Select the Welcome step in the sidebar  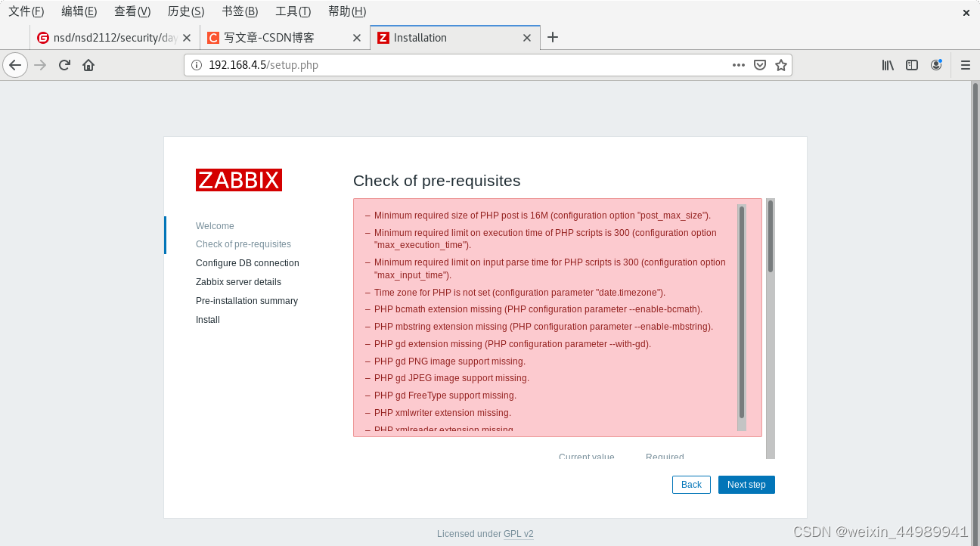click(x=215, y=226)
